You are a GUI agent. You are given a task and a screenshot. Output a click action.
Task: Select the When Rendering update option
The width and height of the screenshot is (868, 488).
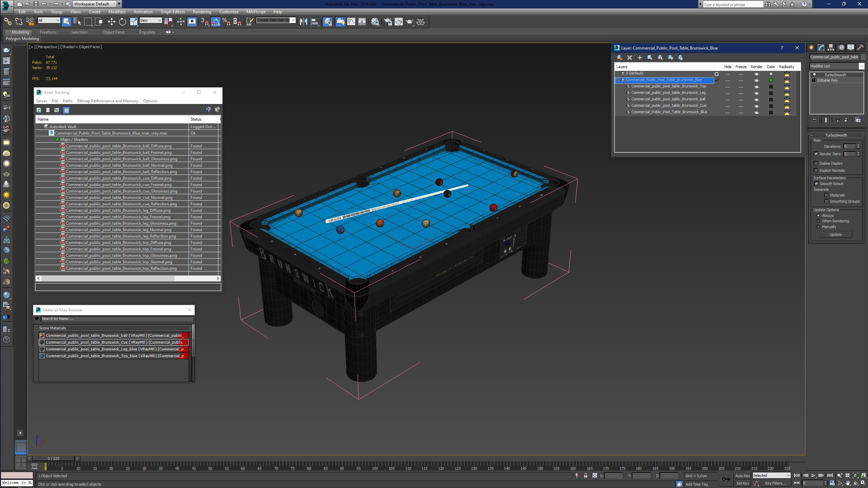(818, 221)
